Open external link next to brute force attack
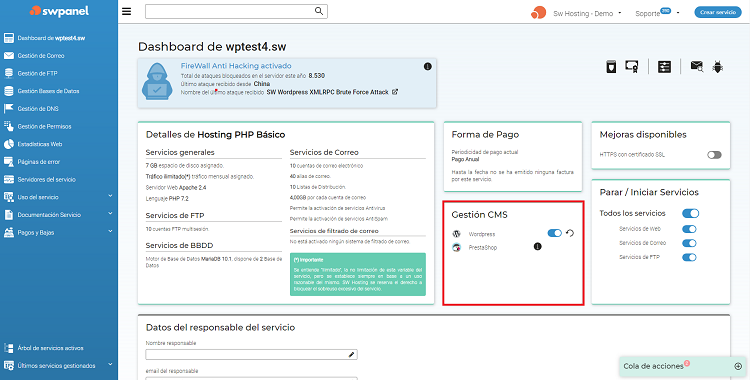 pyautogui.click(x=395, y=92)
